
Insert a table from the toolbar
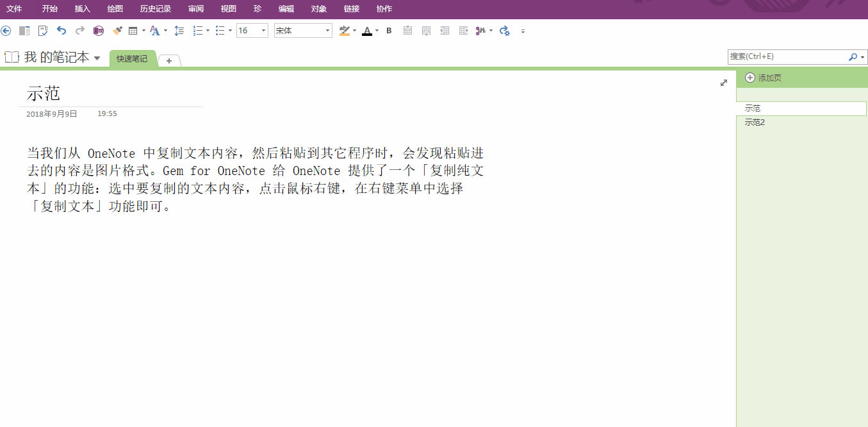133,30
